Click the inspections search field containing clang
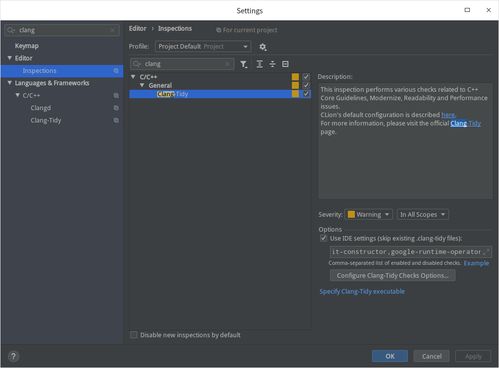The width and height of the screenshot is (499, 368). (x=182, y=64)
